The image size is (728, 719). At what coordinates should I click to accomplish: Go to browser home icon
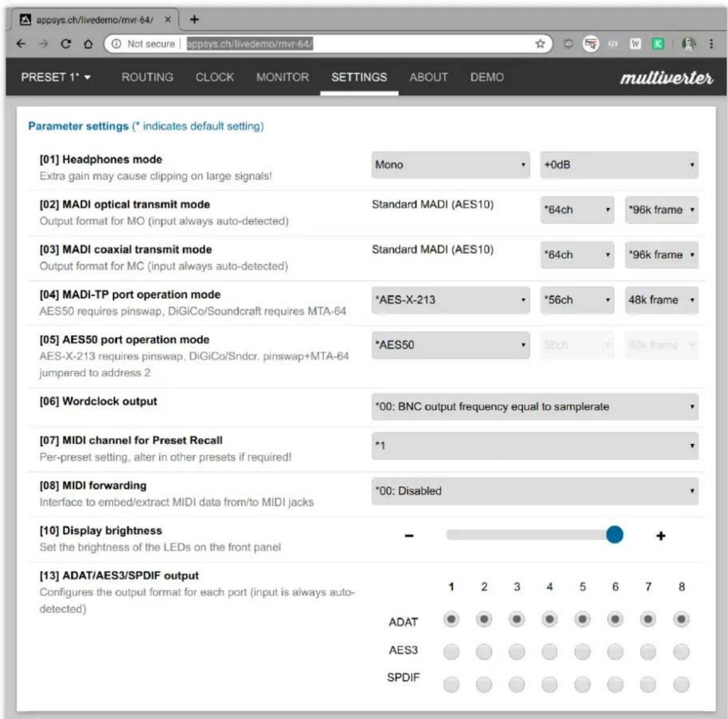click(88, 44)
